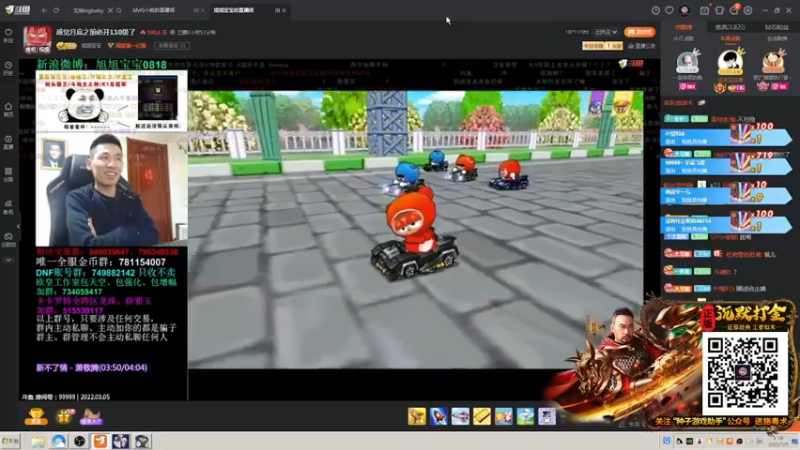Image resolution: width=800 pixels, height=450 pixels.
Task: Open the 贵宾 tab in the right panel
Action: (x=730, y=27)
